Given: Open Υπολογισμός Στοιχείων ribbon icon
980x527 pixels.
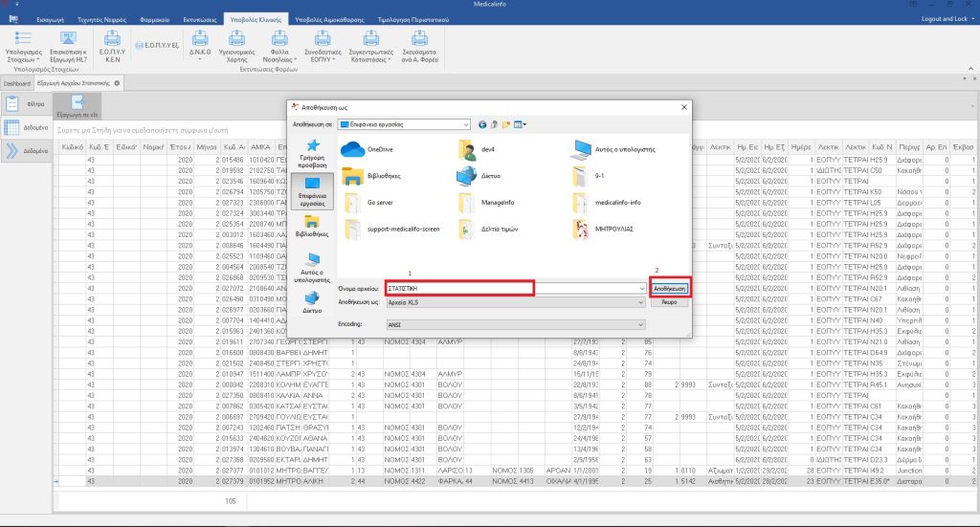Looking at the screenshot, I should tap(22, 39).
